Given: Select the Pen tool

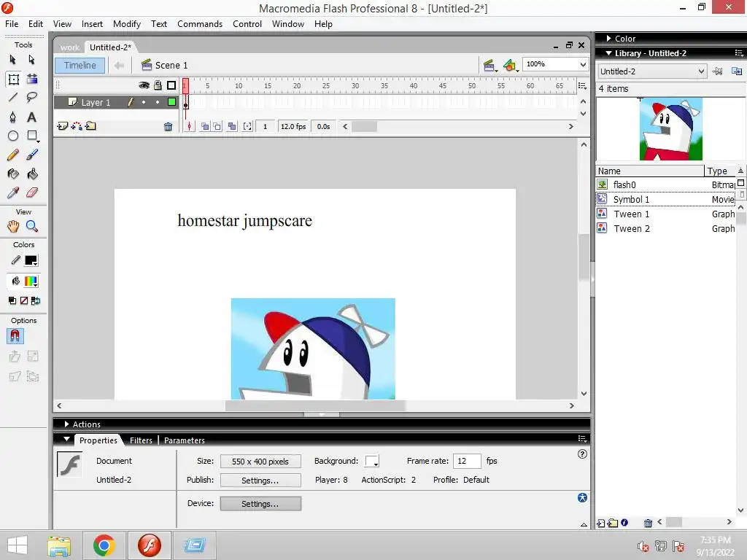Looking at the screenshot, I should (x=13, y=117).
